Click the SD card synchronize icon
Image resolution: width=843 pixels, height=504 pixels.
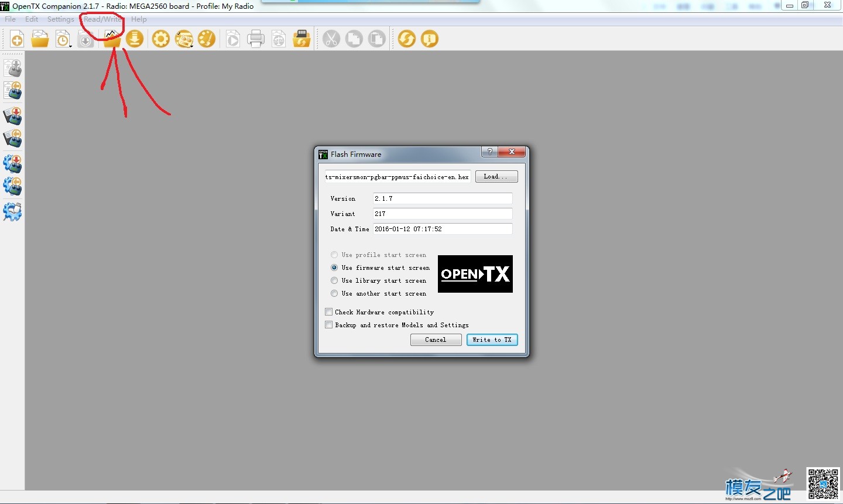click(x=301, y=39)
